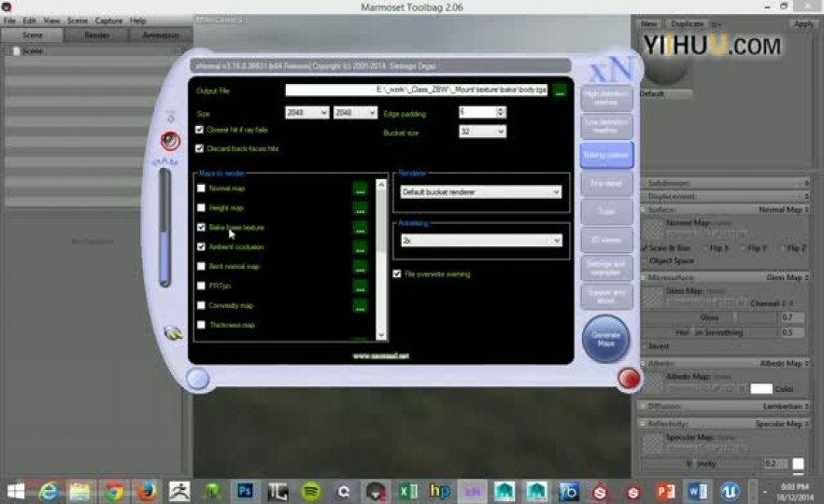Open the Bucket size dropdown
The height and width of the screenshot is (504, 824).
pos(482,132)
